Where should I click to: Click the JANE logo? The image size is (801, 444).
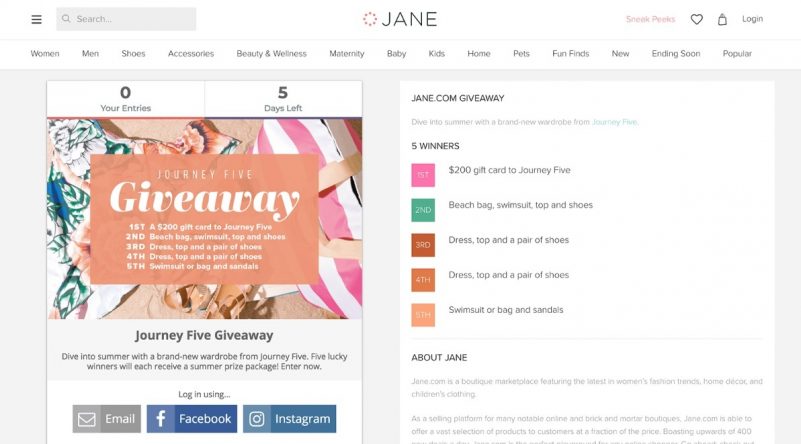point(400,19)
